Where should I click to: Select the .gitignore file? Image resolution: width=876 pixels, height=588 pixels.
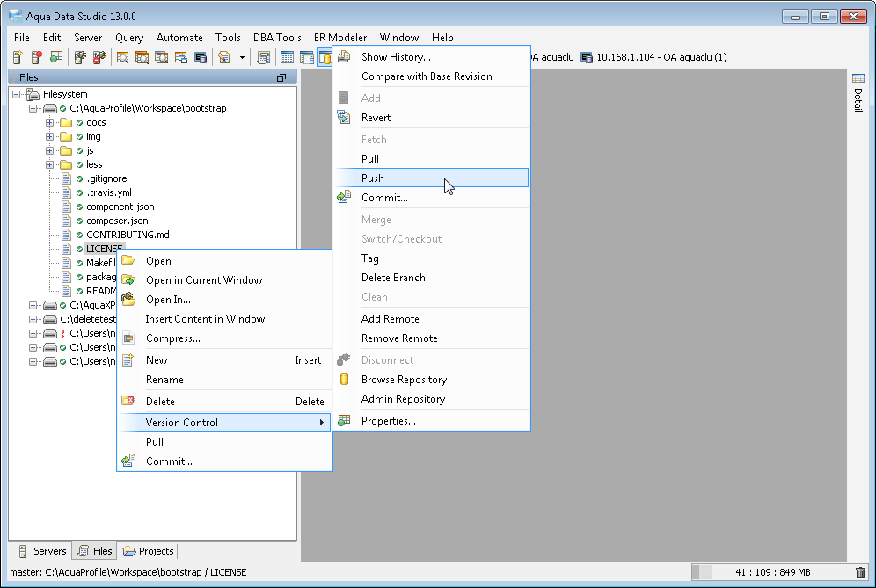pos(106,178)
